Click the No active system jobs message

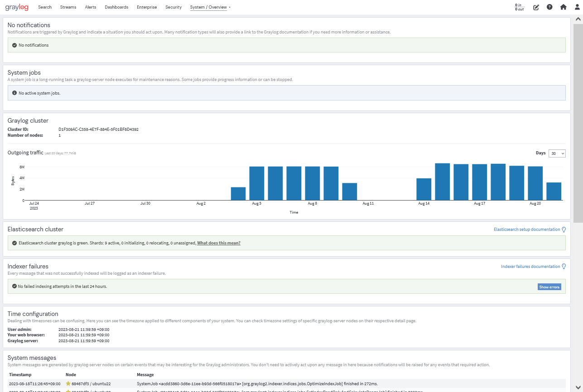pos(39,93)
